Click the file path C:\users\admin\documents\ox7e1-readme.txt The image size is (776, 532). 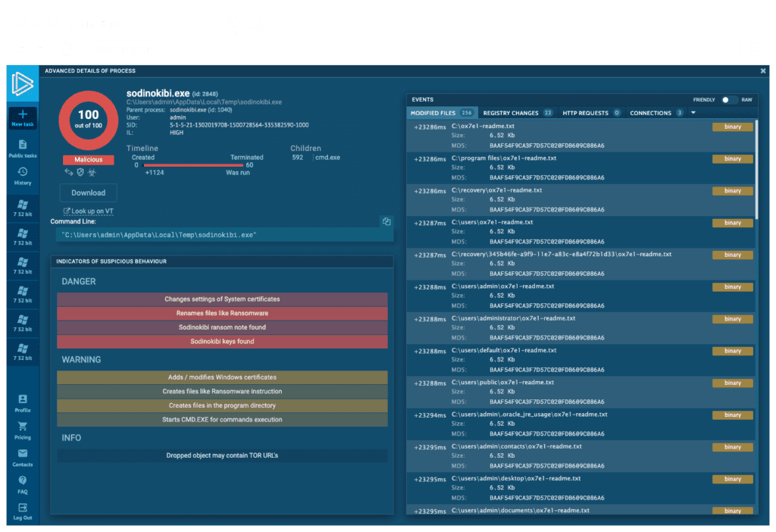[520, 510]
